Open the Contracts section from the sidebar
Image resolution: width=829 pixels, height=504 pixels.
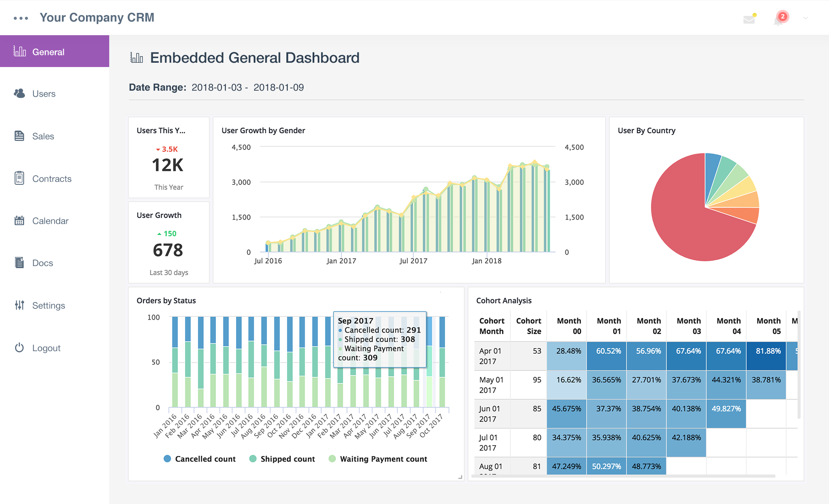click(x=19, y=178)
